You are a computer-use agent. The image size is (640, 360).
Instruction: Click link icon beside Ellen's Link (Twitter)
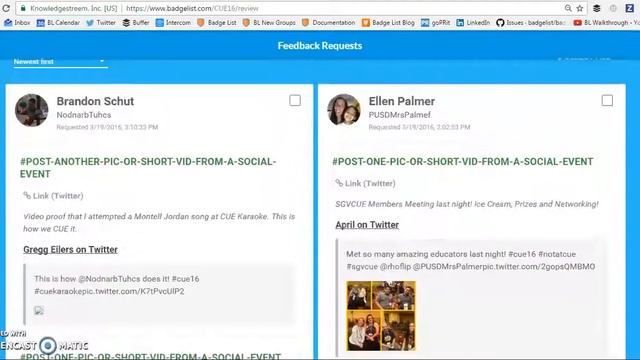pyautogui.click(x=339, y=183)
